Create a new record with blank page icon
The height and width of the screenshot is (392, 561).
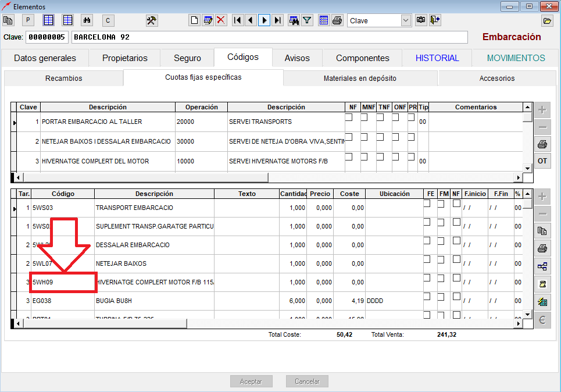(x=195, y=20)
